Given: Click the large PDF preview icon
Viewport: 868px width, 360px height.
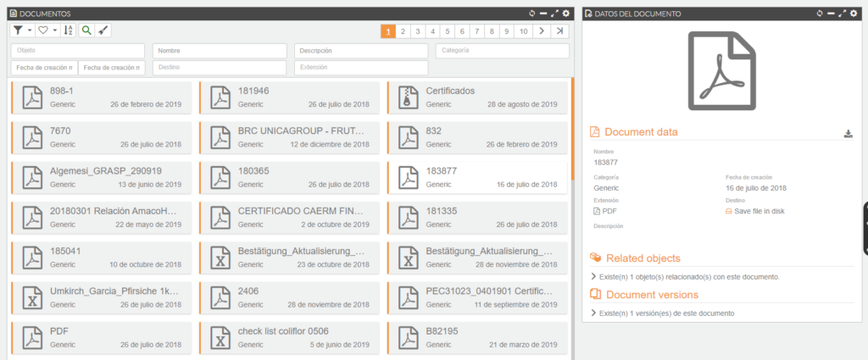Looking at the screenshot, I should (x=722, y=70).
